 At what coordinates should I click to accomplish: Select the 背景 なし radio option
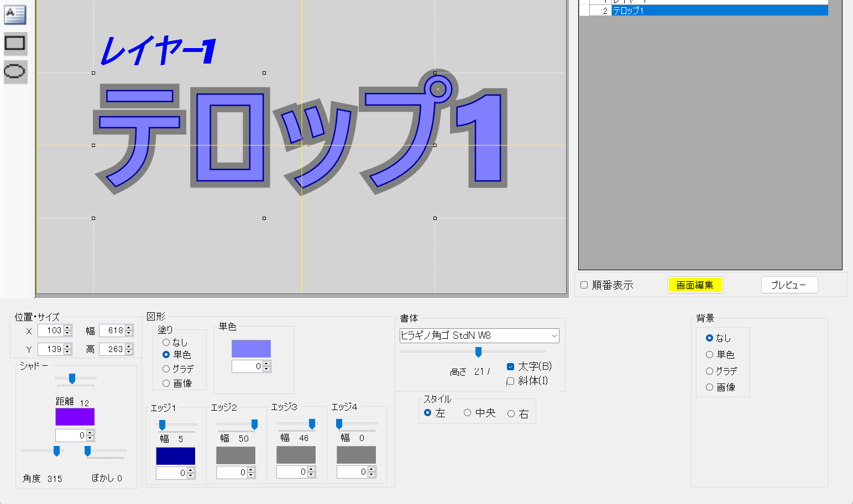click(x=709, y=338)
